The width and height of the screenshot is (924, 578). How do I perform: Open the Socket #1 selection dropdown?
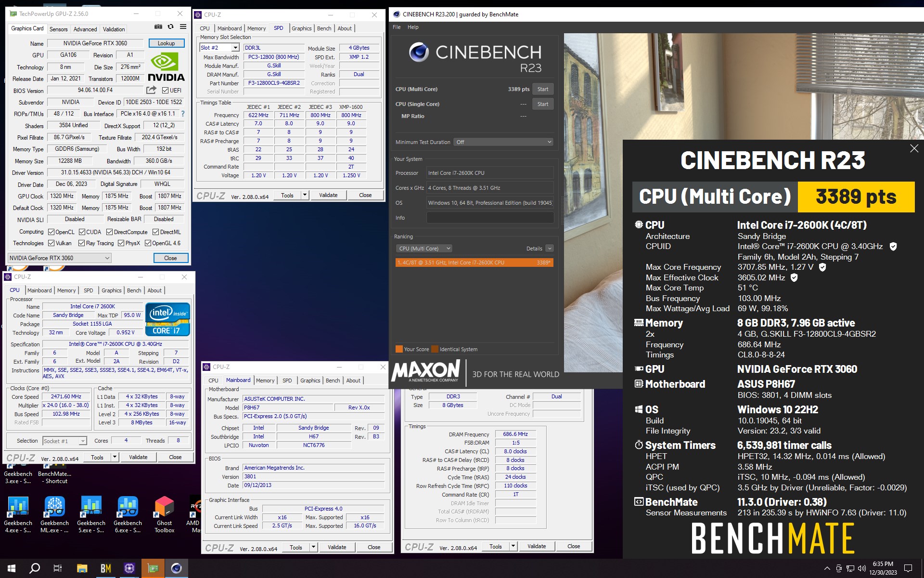pyautogui.click(x=64, y=441)
